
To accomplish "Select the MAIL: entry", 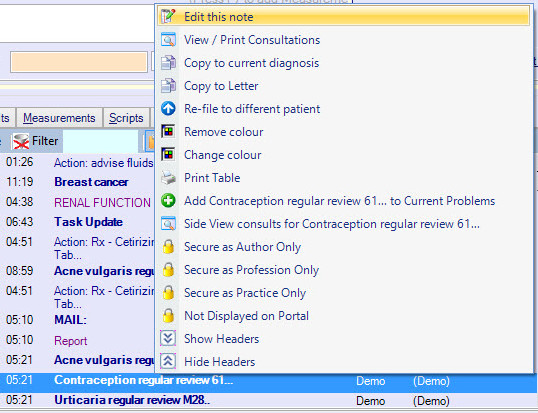I will tap(78, 320).
